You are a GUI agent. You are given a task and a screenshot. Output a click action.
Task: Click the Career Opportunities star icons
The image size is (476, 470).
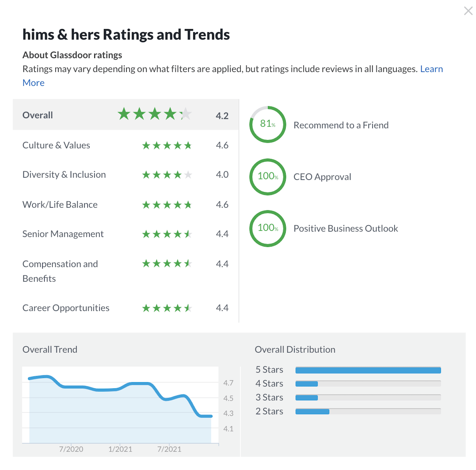tap(167, 308)
